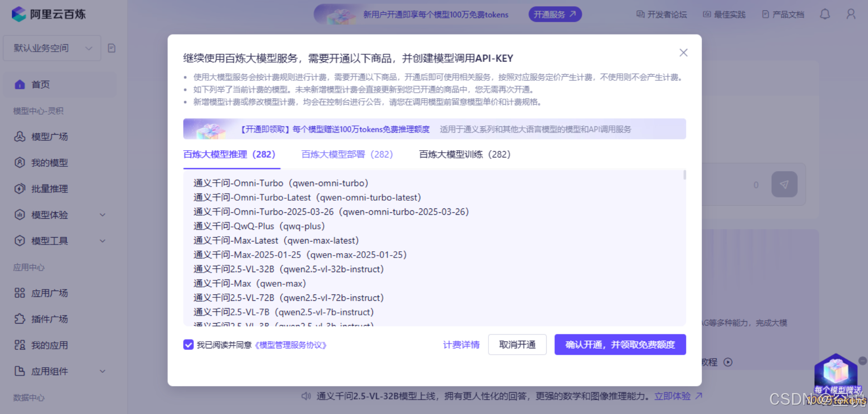Screen dimensions: 868x414
Task: Click the 教程 play icon behind the dialog
Action: pos(728,362)
